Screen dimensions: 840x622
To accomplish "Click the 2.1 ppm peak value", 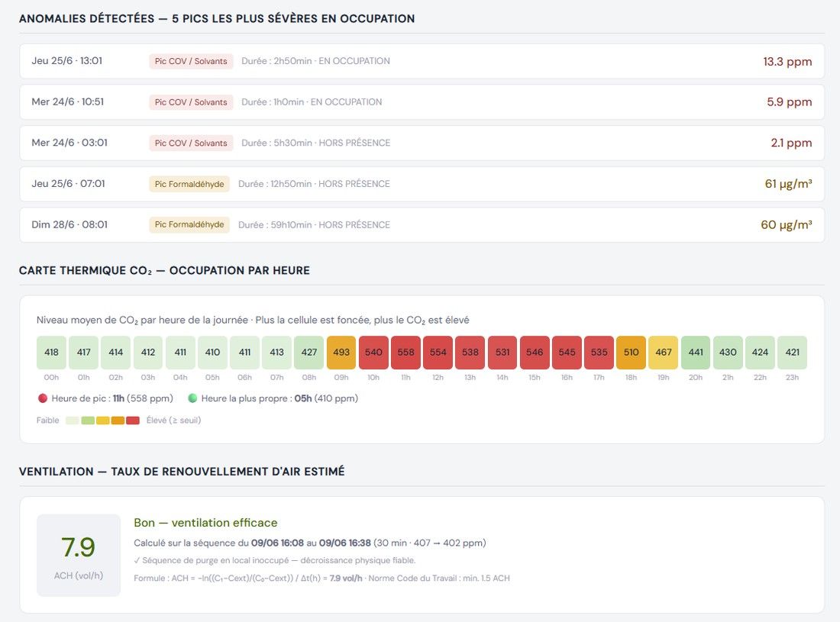I will [791, 143].
